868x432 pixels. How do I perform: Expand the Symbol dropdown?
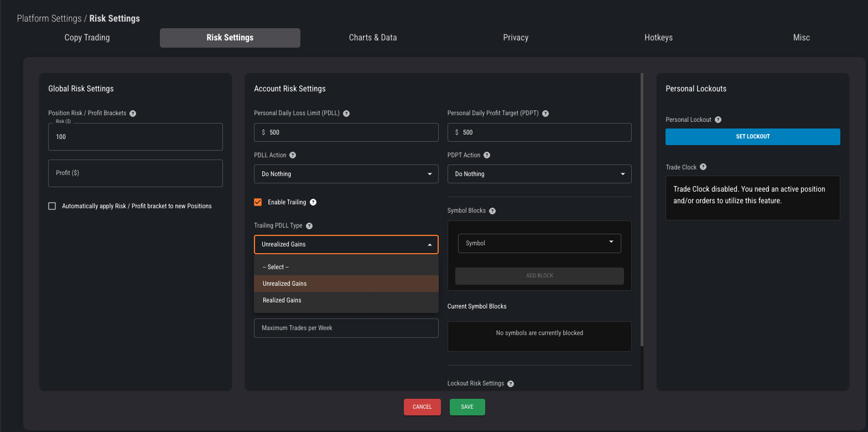(539, 243)
